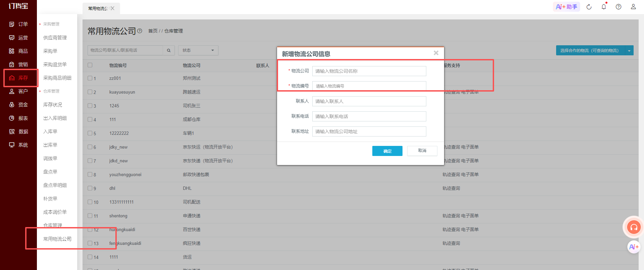Open the 运营 sidebar icon

[12, 38]
